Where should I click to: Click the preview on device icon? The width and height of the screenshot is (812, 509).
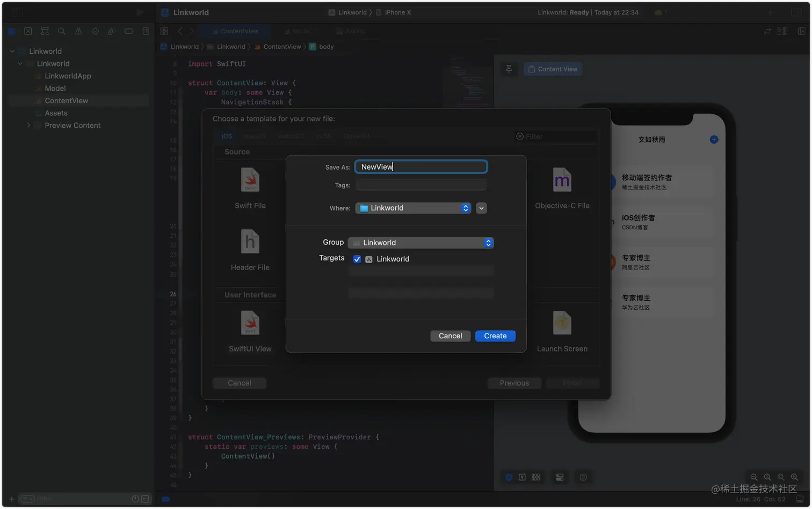pos(583,477)
